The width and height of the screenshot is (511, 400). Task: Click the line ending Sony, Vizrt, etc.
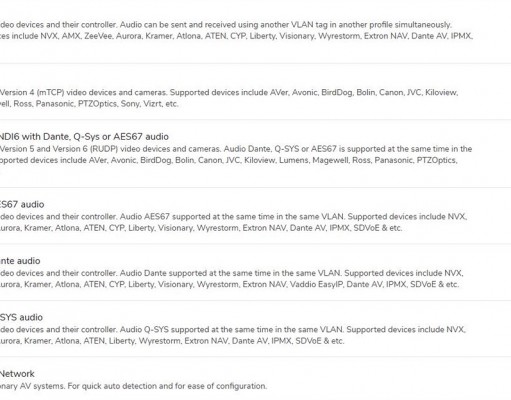tap(89, 104)
